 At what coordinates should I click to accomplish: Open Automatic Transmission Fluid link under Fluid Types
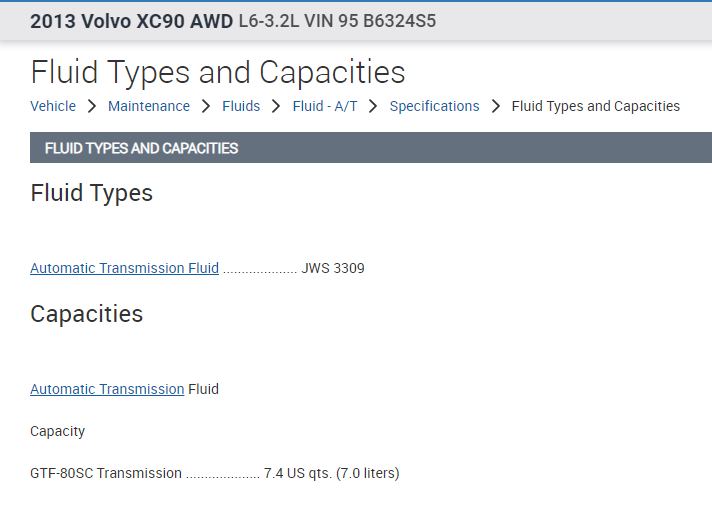coord(124,268)
